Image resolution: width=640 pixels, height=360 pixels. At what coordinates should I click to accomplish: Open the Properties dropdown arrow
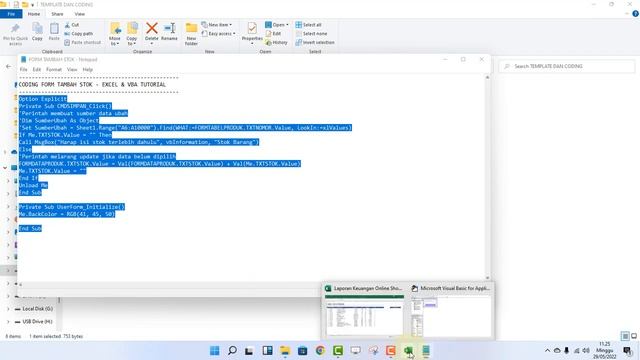[252, 44]
